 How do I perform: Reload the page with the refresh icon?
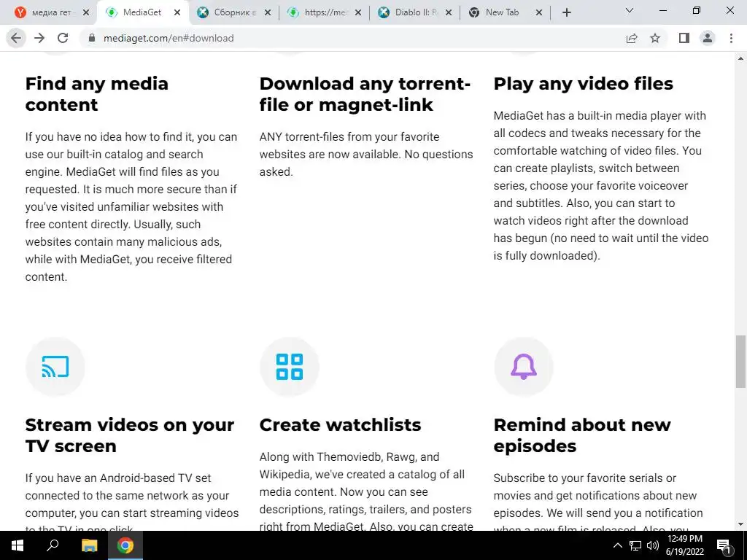[63, 38]
